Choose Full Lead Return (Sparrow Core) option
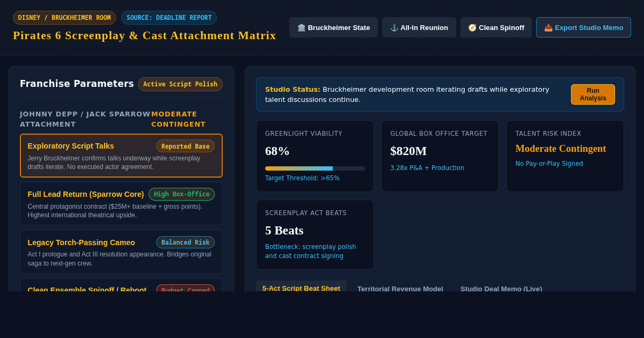This screenshot has width=644, height=338. click(121, 203)
